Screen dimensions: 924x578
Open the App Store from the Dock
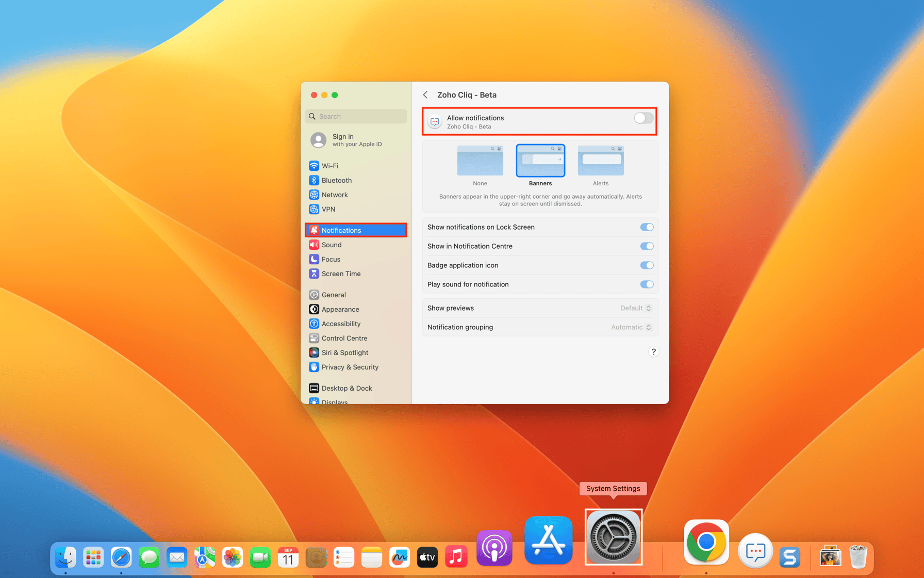point(548,540)
